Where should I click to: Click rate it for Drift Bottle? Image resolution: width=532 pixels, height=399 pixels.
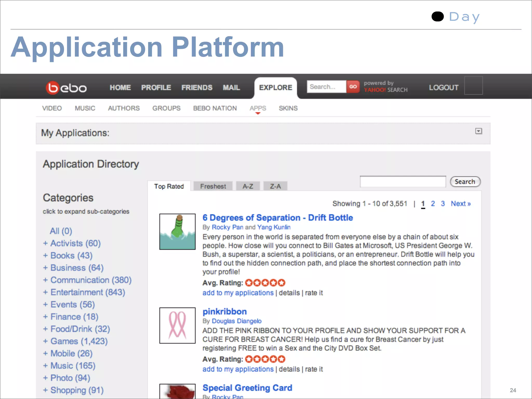click(x=314, y=293)
